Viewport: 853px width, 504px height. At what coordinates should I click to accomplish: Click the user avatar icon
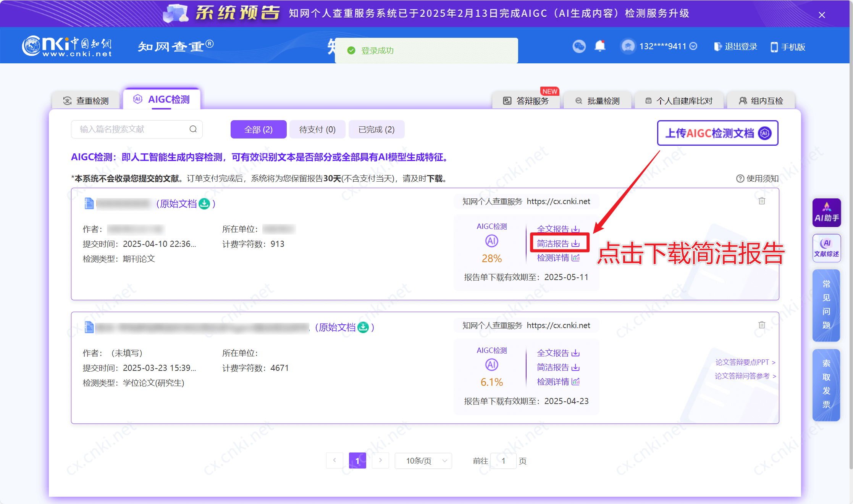628,47
